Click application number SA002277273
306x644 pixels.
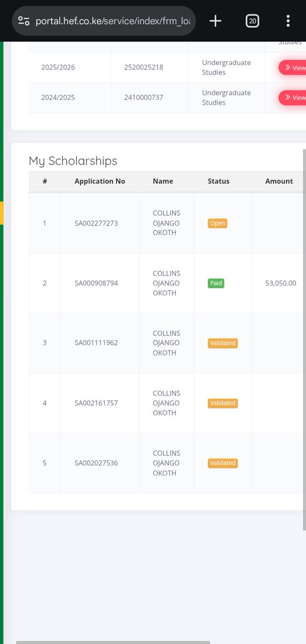pos(96,223)
